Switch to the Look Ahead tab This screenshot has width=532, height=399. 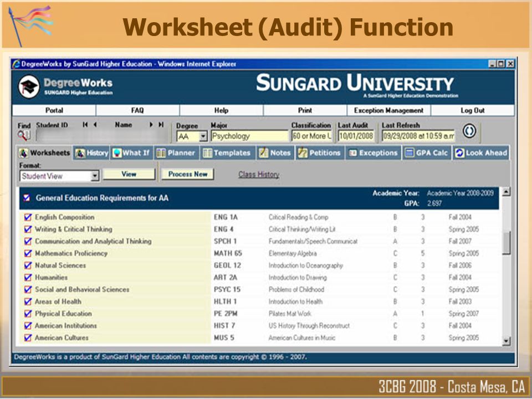click(481, 153)
